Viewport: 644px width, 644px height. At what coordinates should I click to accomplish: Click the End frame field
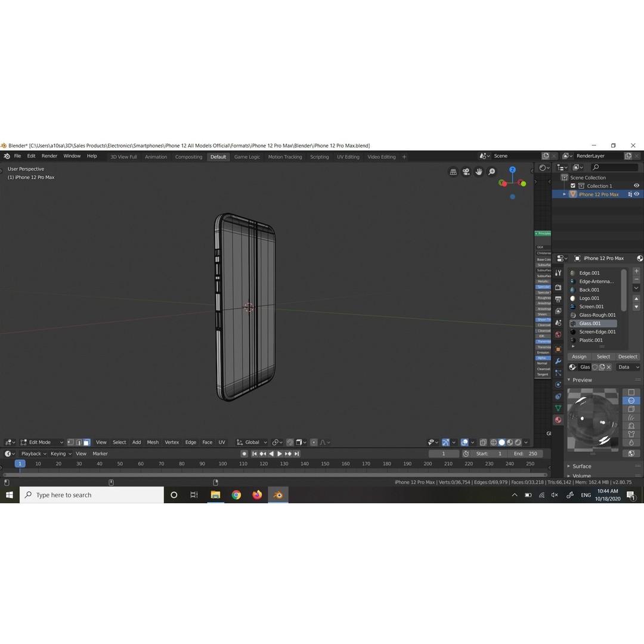pyautogui.click(x=526, y=454)
